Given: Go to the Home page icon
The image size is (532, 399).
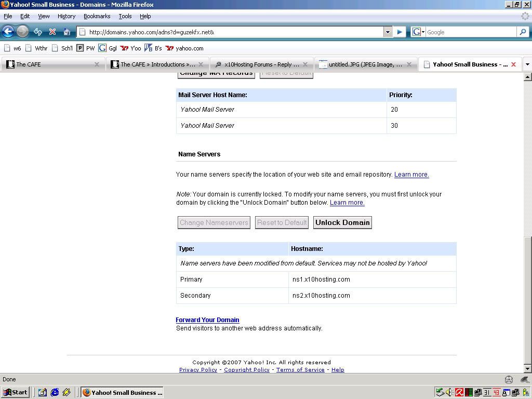Looking at the screenshot, I should click(66, 32).
